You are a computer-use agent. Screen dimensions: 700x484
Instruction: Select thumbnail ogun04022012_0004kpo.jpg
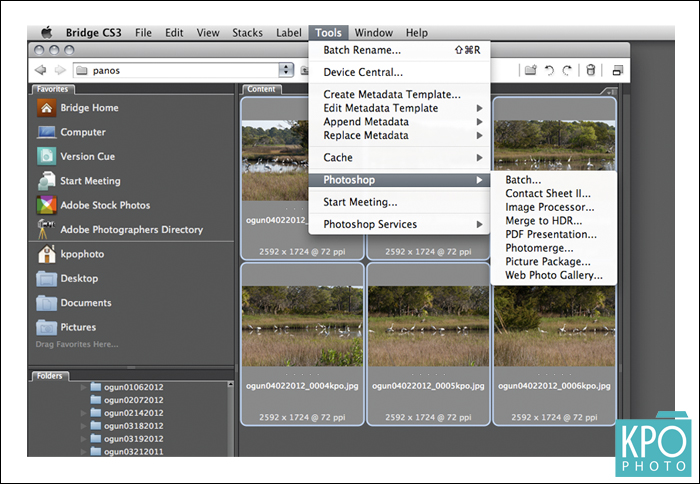(302, 344)
